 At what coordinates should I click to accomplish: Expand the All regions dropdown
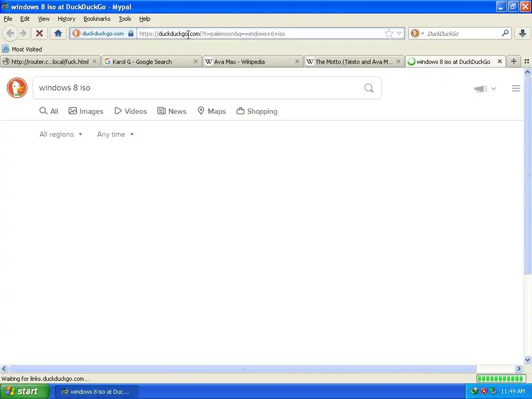[x=61, y=135]
